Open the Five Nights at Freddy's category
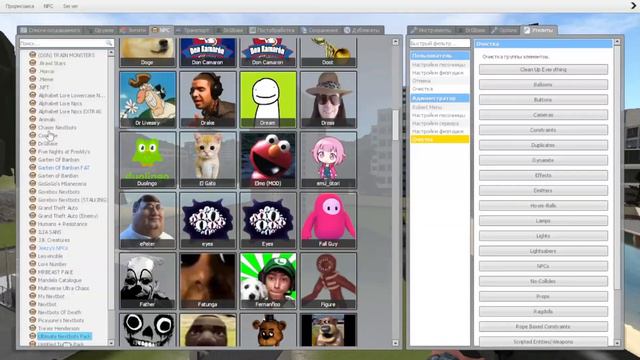Image resolution: width=640 pixels, height=360 pixels. (64, 151)
